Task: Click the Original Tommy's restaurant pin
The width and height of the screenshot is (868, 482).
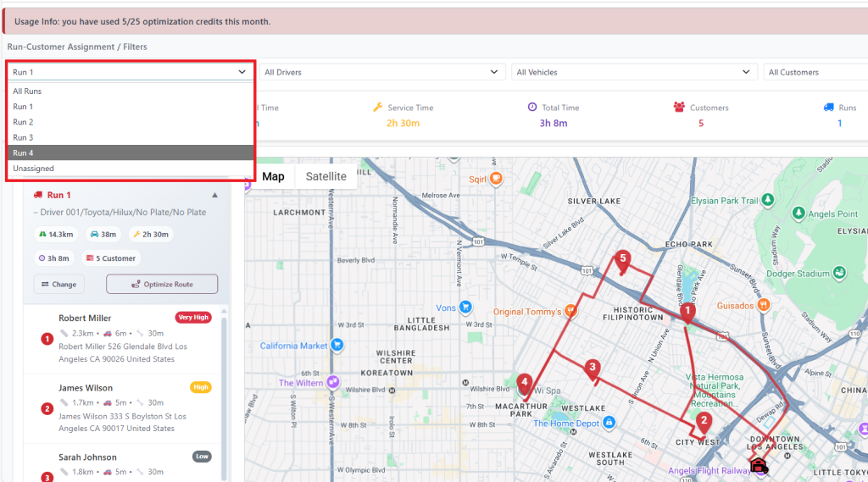Action: tap(570, 311)
